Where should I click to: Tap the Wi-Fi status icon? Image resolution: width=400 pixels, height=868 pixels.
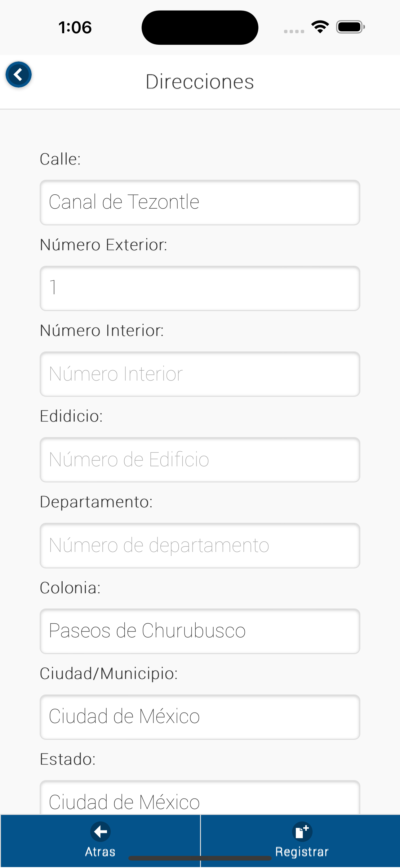tap(320, 27)
